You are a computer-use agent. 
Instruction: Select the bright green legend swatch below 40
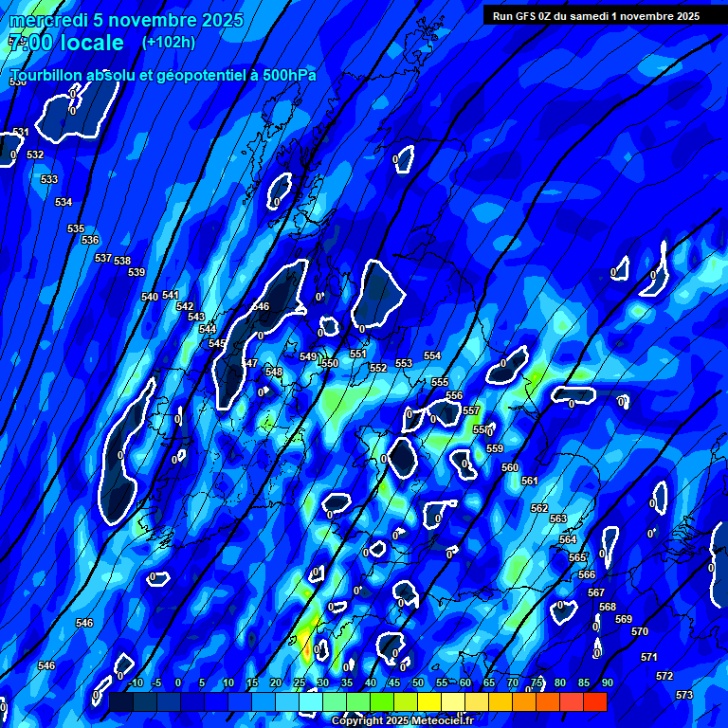382,702
